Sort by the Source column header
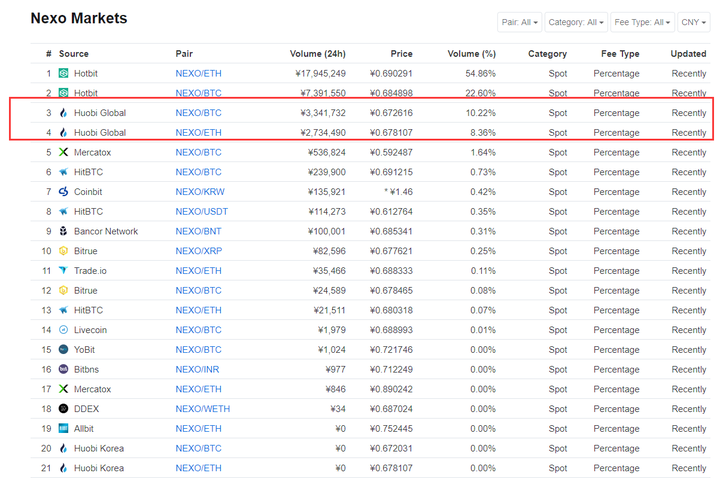Screen dimensions: 720x479 click(73, 54)
